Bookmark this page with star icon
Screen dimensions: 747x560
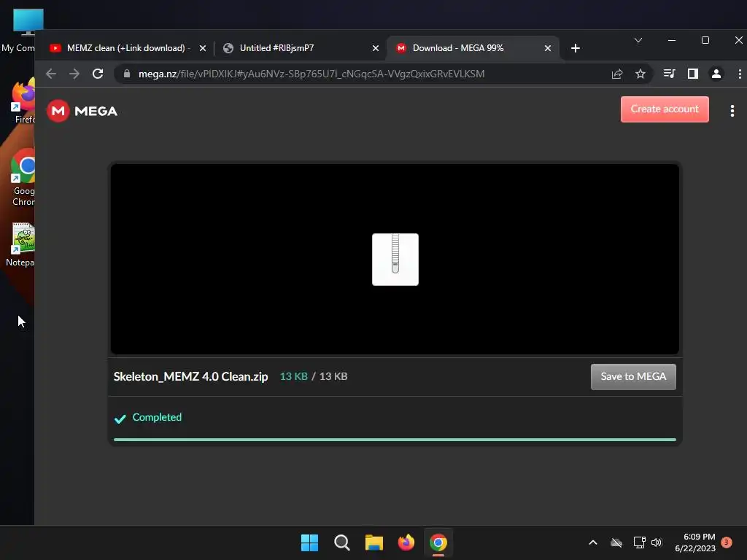[640, 74]
